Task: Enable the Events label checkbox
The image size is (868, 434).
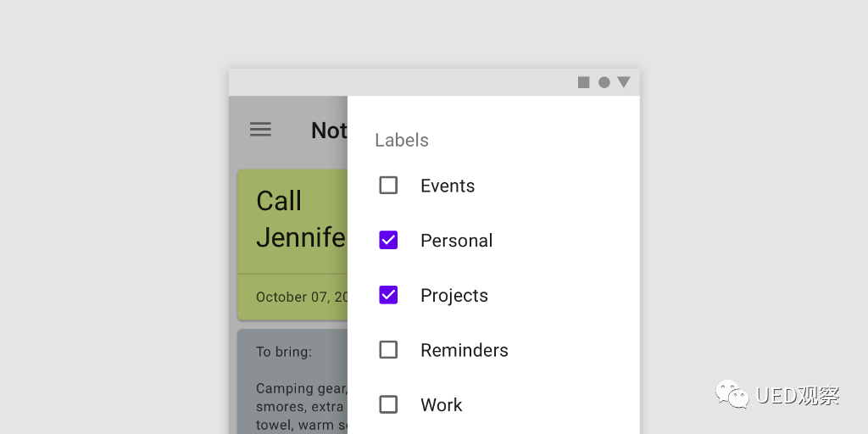Action: click(388, 185)
